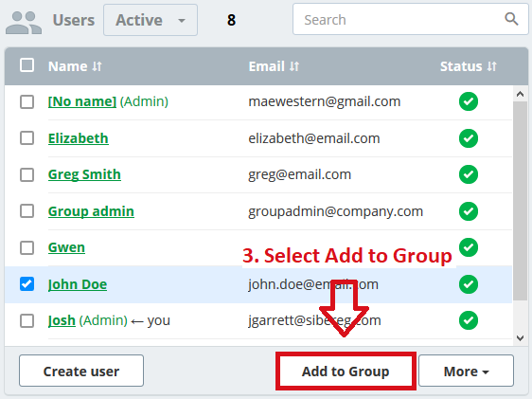
Task: Tick the select-all header checkbox
Action: point(27,65)
